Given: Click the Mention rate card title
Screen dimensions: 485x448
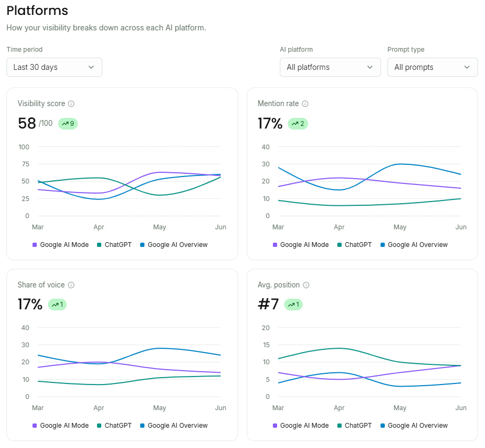Looking at the screenshot, I should [x=278, y=103].
